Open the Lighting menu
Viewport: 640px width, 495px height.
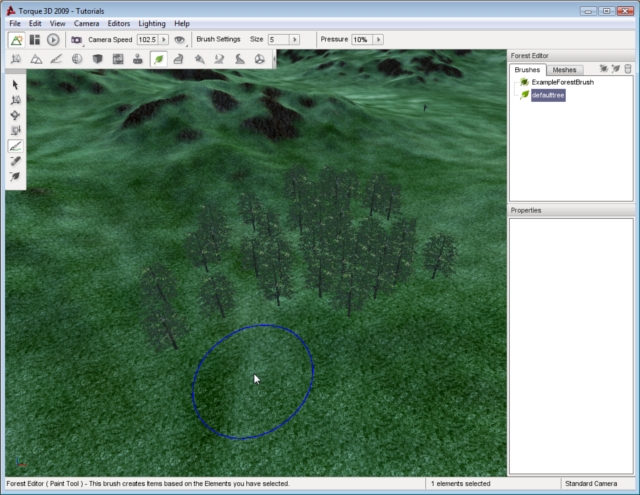click(152, 23)
